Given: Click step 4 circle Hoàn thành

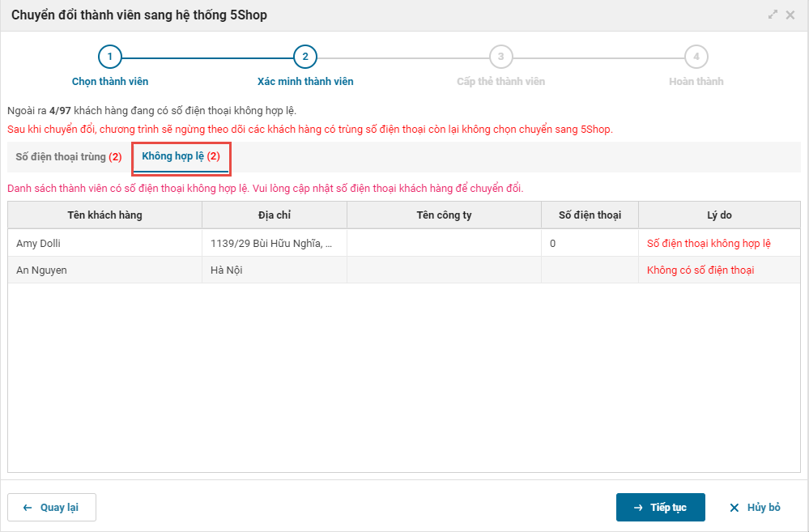Looking at the screenshot, I should (x=696, y=57).
